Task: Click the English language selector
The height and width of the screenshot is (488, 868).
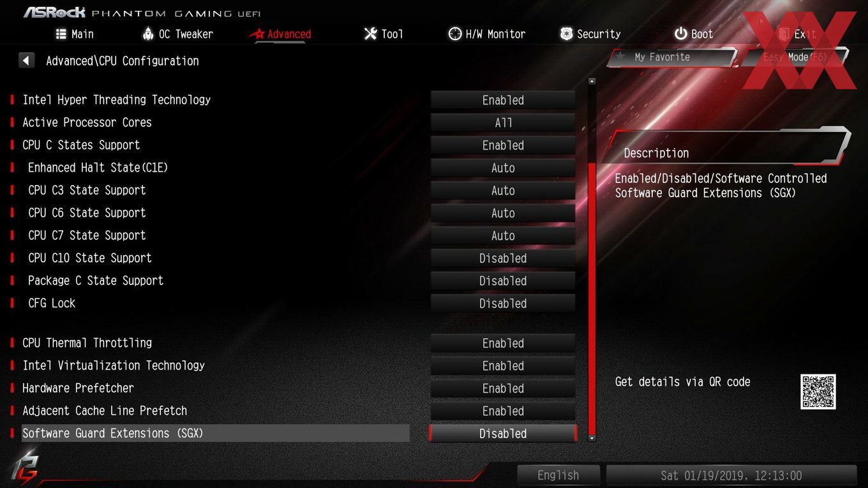Action: (558, 475)
